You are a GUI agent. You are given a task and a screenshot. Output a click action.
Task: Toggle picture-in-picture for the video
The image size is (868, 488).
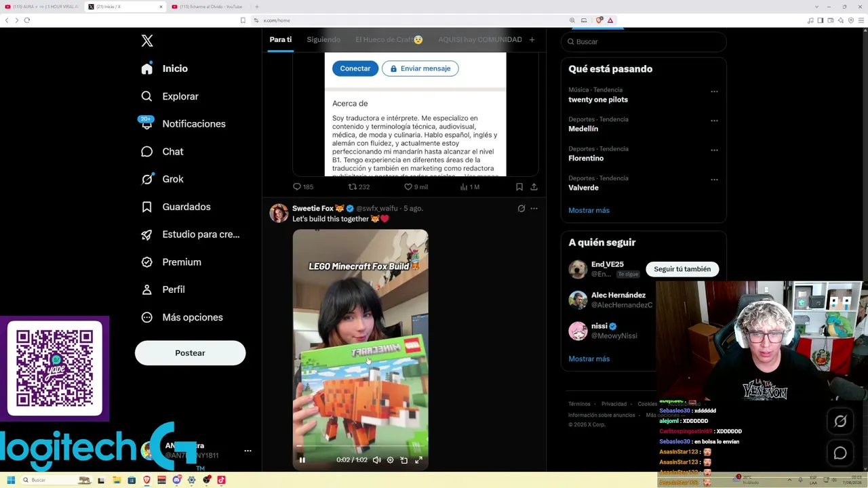click(x=404, y=460)
